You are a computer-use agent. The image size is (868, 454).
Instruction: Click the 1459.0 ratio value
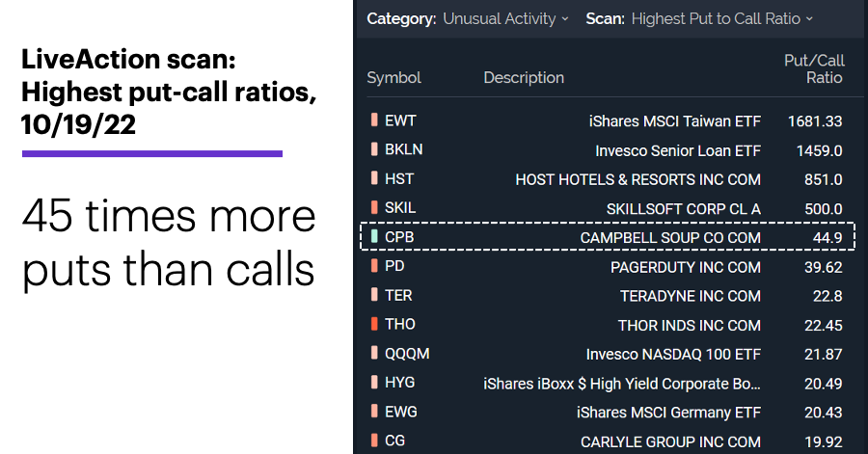(819, 150)
